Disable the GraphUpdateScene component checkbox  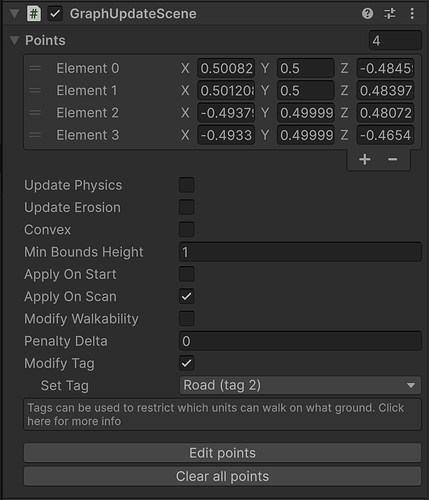(x=55, y=14)
